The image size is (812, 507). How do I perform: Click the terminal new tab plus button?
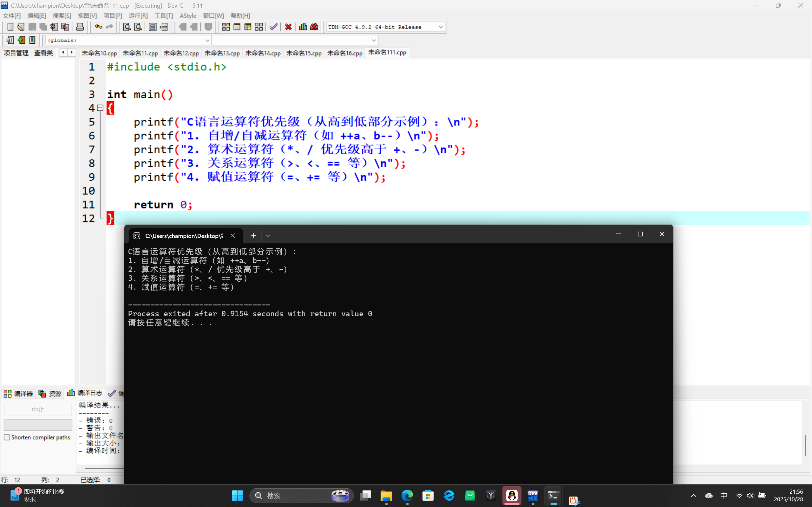tap(253, 236)
